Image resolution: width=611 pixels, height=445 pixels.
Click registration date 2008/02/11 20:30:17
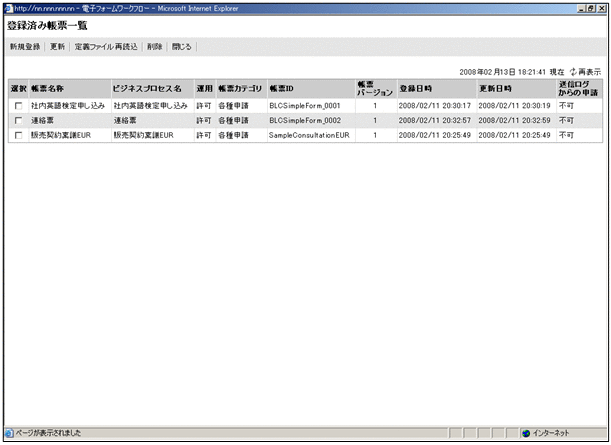[434, 106]
